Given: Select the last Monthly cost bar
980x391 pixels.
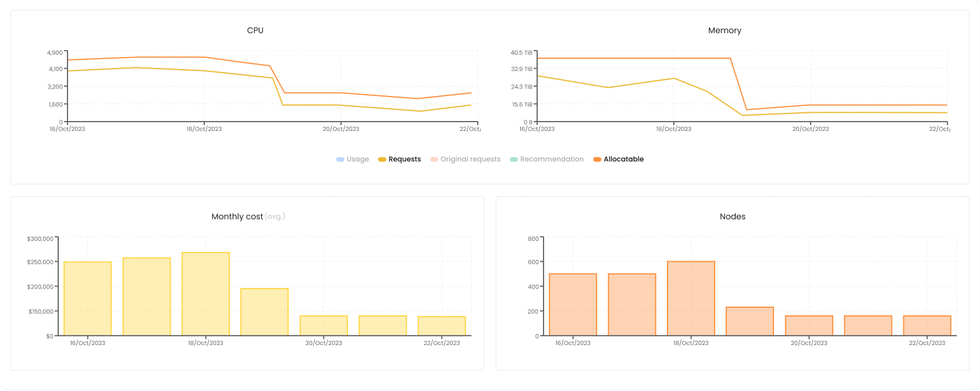Looking at the screenshot, I should click(442, 326).
